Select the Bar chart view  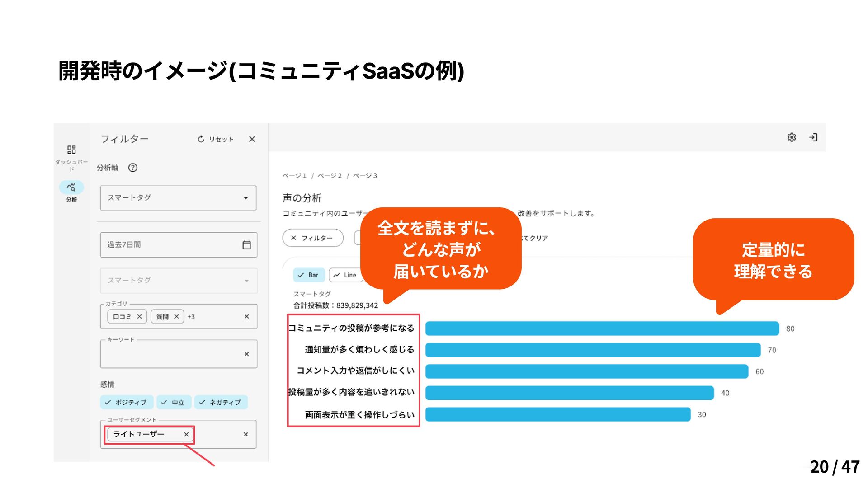pos(308,275)
